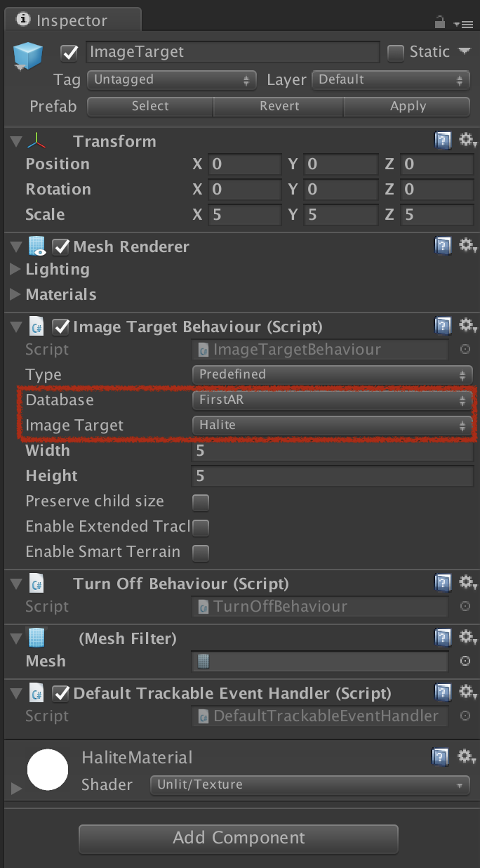Open help for Turn Off Behaviour script
The height and width of the screenshot is (868, 480).
pyautogui.click(x=443, y=584)
